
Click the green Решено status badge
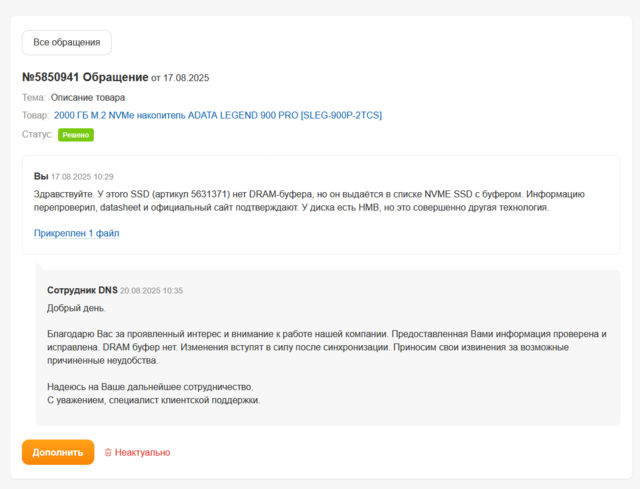click(x=76, y=134)
